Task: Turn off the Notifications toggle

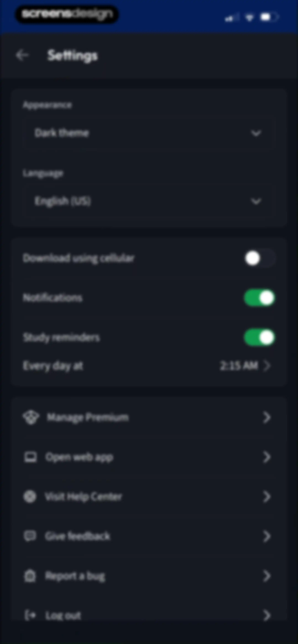Action: [x=260, y=298]
